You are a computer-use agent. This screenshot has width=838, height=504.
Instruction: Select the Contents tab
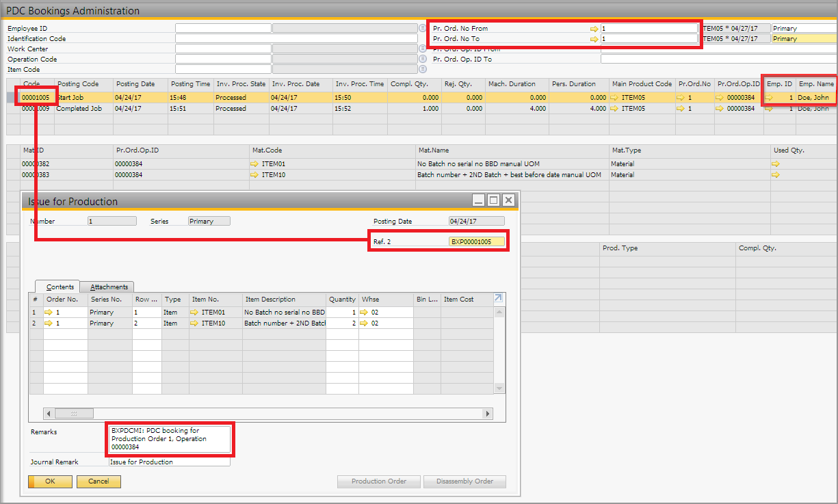click(x=59, y=287)
